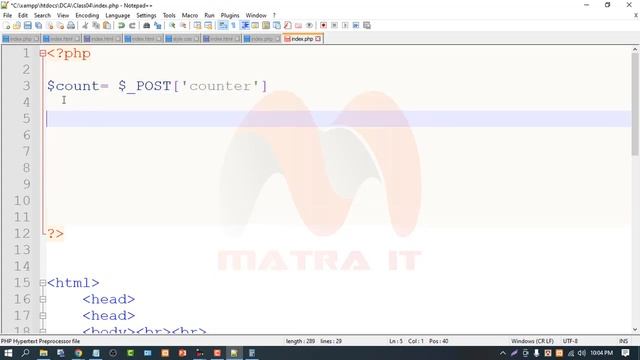Click the Zoom In toolbar icon
Screen dimensions: 640x360
click(172, 25)
